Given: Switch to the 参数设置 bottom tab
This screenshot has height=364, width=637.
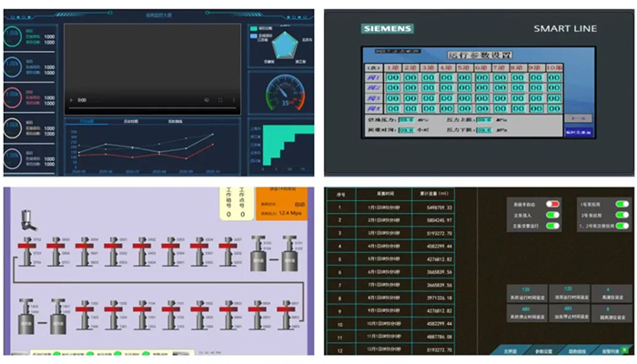Looking at the screenshot, I should 543,351.
